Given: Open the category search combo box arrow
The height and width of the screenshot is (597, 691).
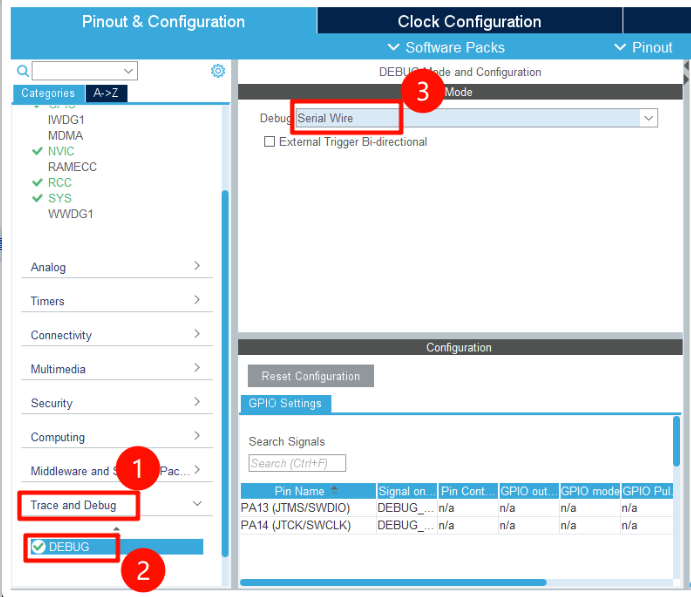Looking at the screenshot, I should (x=128, y=71).
